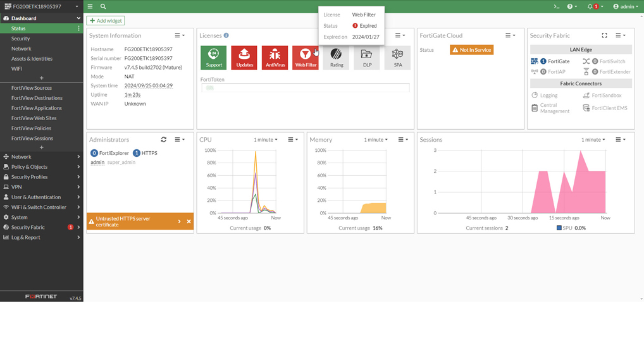644x358 pixels.
Task: Open System Information widget menu
Action: 180,35
